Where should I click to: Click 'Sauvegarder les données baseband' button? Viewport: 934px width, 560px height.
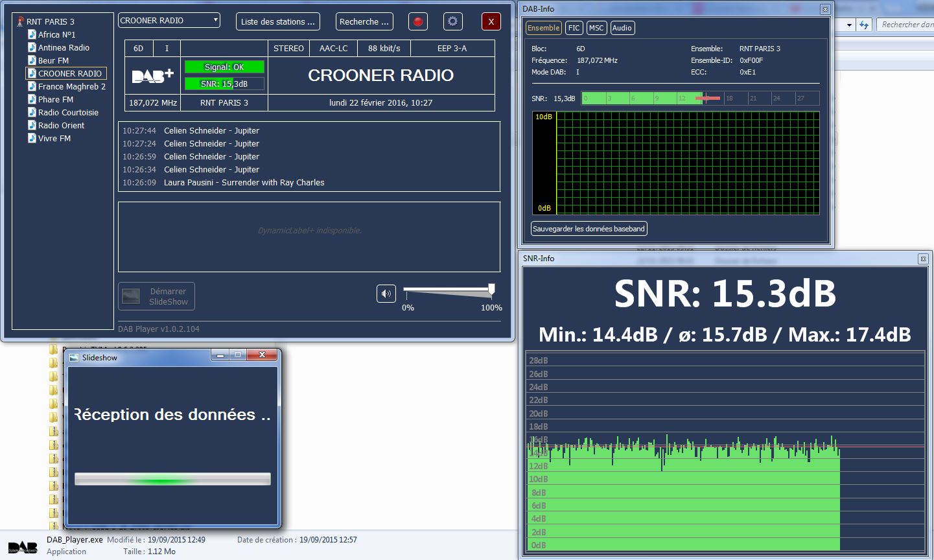tap(589, 229)
